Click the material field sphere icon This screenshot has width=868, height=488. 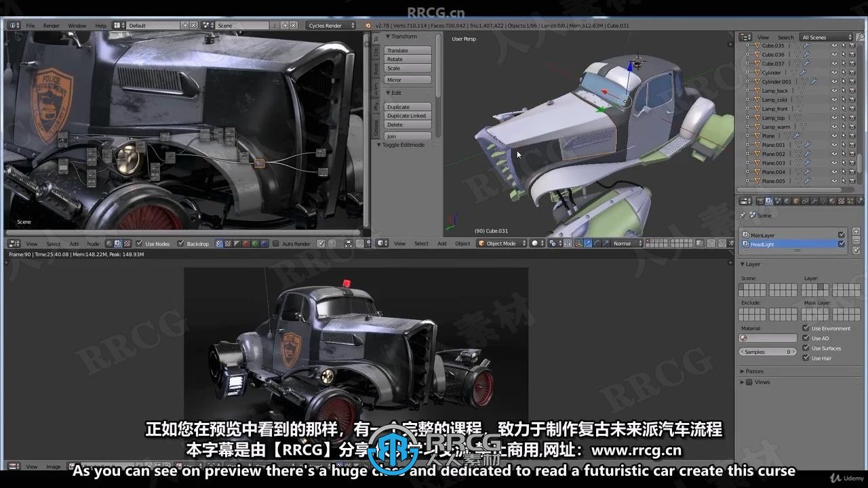(744, 338)
